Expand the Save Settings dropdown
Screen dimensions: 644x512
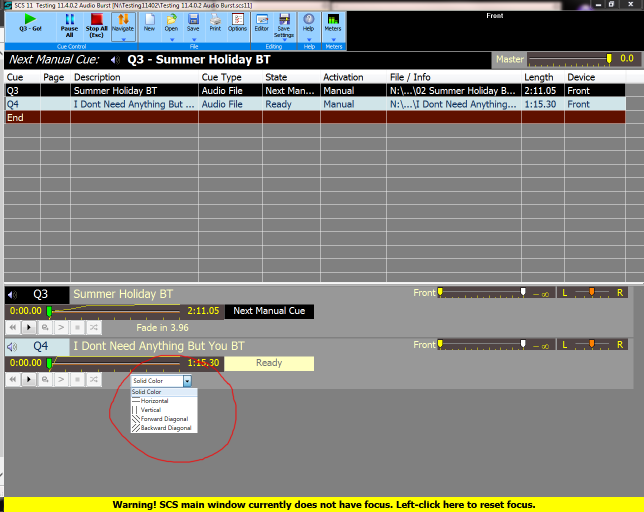coord(284,41)
